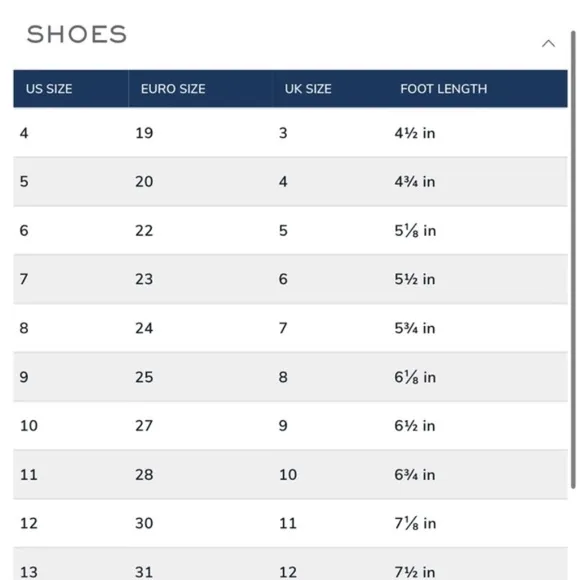Viewport: 580px width, 580px height.
Task: Click Euro size 31 cell
Action: click(144, 572)
